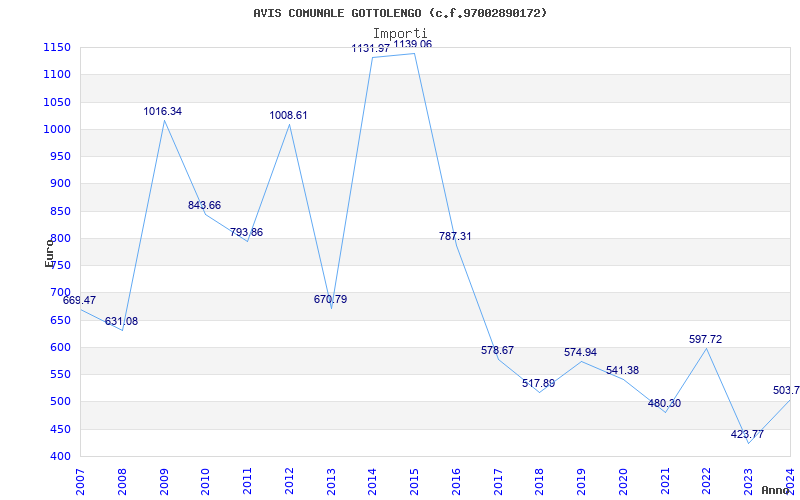Click the 574.94 data label

coord(580,353)
